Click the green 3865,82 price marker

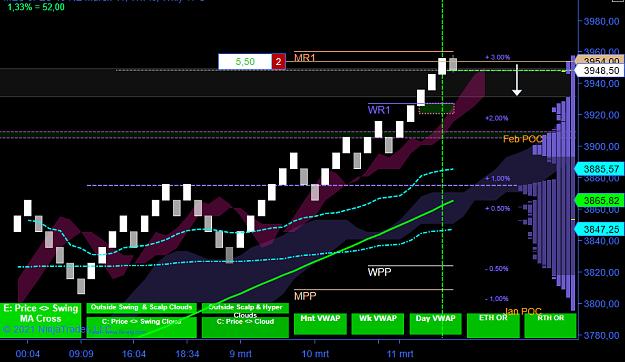click(x=598, y=201)
